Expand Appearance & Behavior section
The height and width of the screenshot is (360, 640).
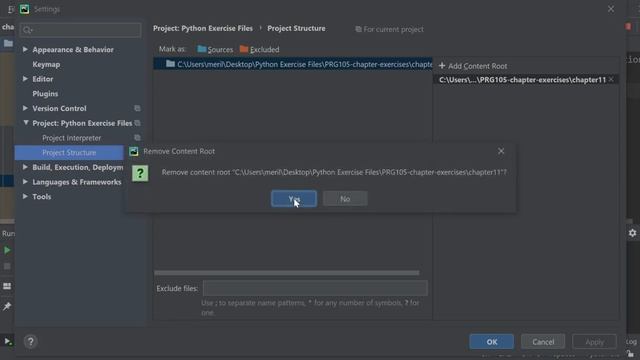[x=25, y=49]
